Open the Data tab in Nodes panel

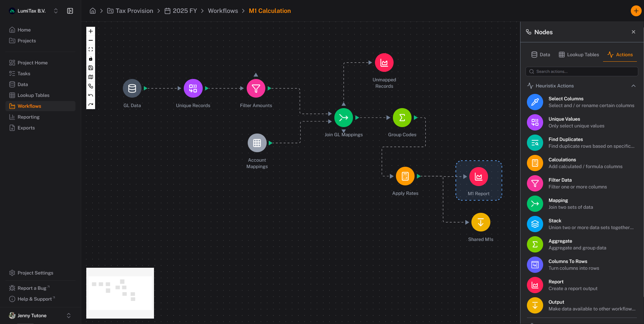pyautogui.click(x=540, y=54)
